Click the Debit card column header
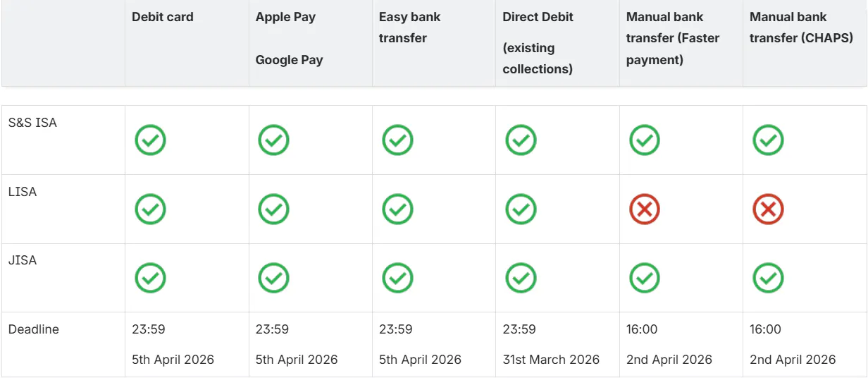Image resolution: width=868 pixels, height=378 pixels. point(162,17)
